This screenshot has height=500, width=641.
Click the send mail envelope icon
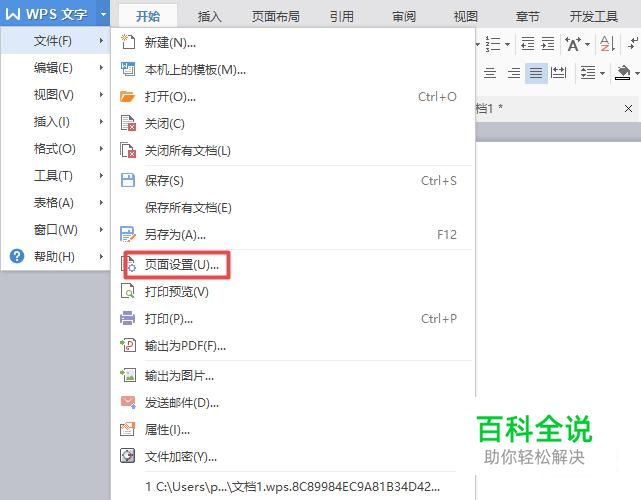(x=128, y=402)
